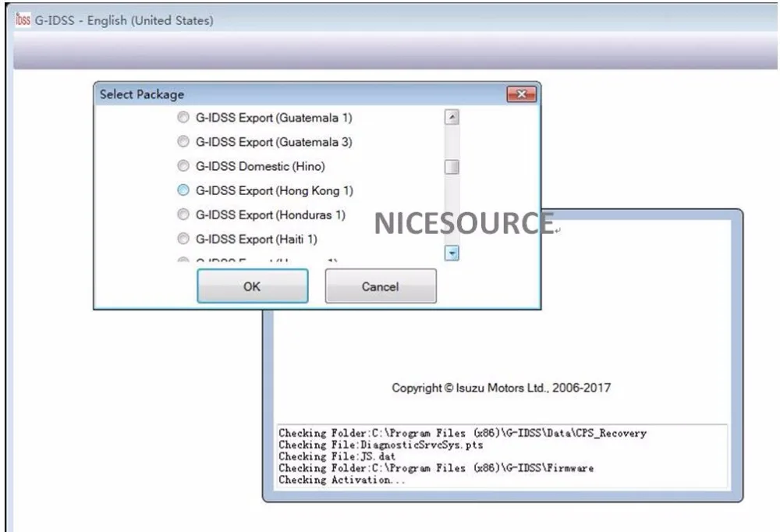Confirm package selection with OK
780x532 pixels.
[252, 286]
